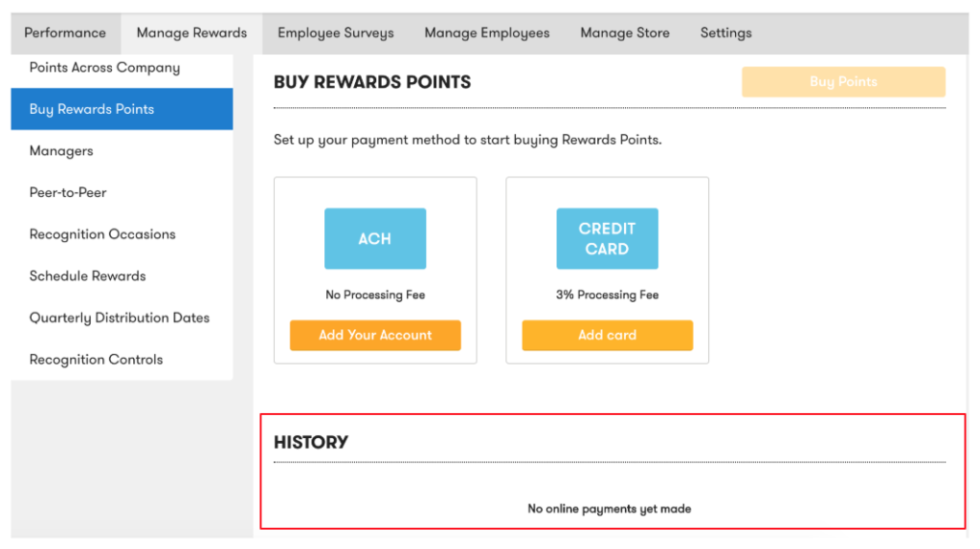Click the Buy Points button
The width and height of the screenshot is (980, 549).
click(843, 82)
